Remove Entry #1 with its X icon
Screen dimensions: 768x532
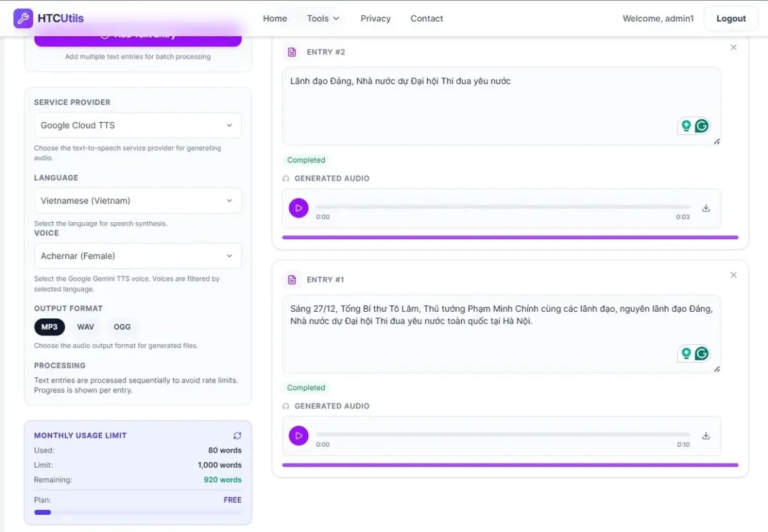(733, 275)
